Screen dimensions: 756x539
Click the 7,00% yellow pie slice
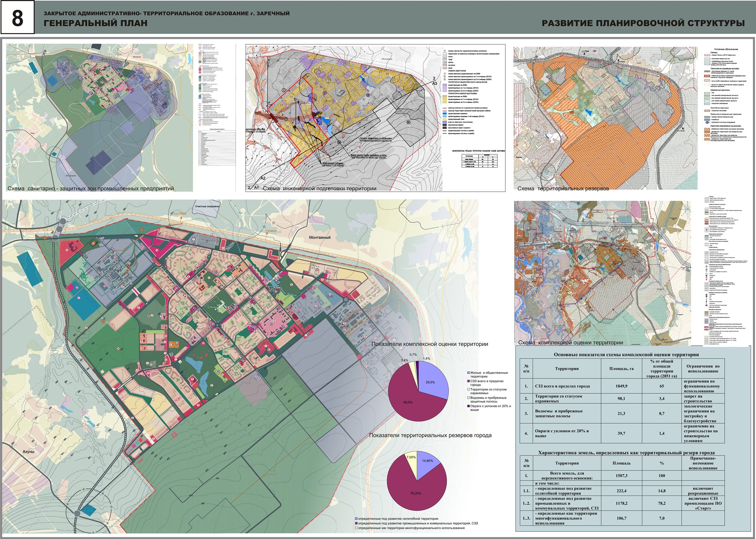[412, 460]
